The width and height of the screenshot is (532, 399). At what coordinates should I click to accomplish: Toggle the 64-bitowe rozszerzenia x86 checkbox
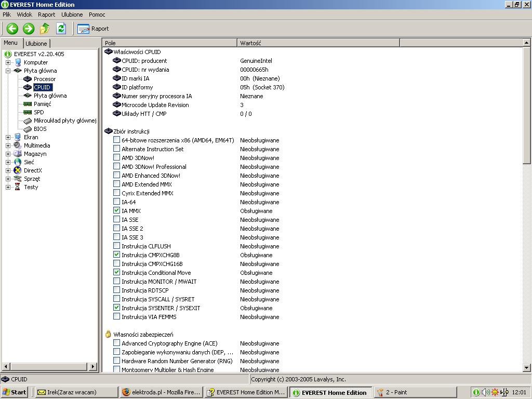[116, 140]
